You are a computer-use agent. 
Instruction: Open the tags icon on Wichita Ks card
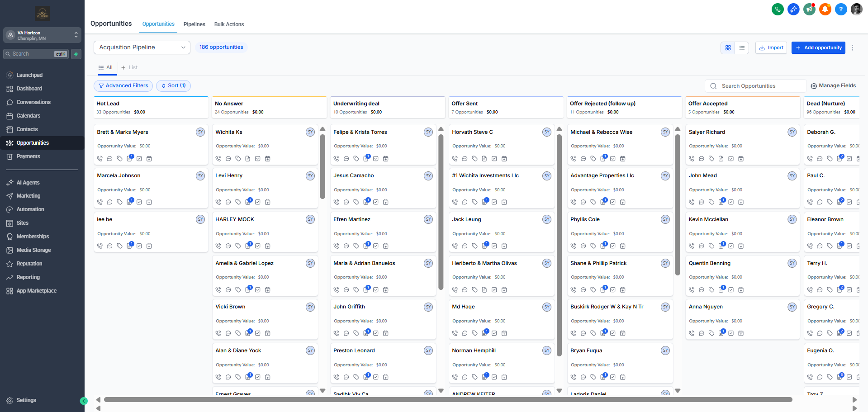click(238, 159)
